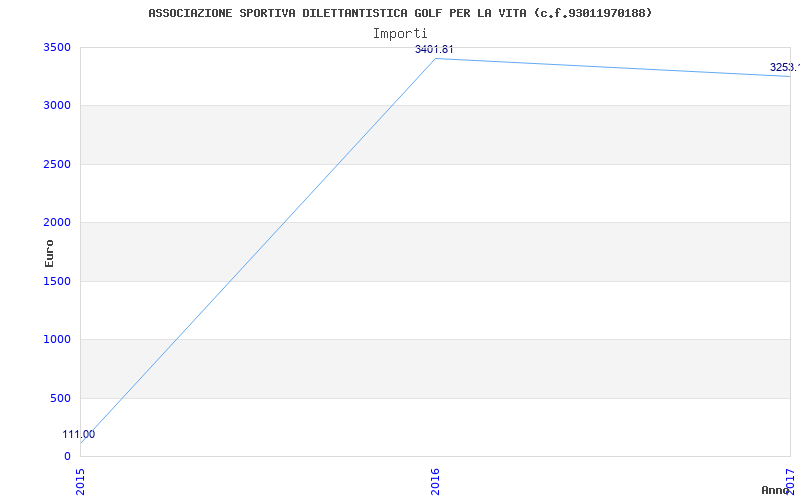Click the 3253 data label at 2017

(785, 67)
